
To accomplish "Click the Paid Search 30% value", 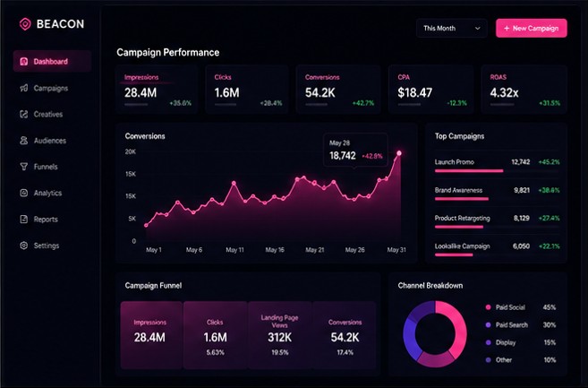I will click(550, 325).
